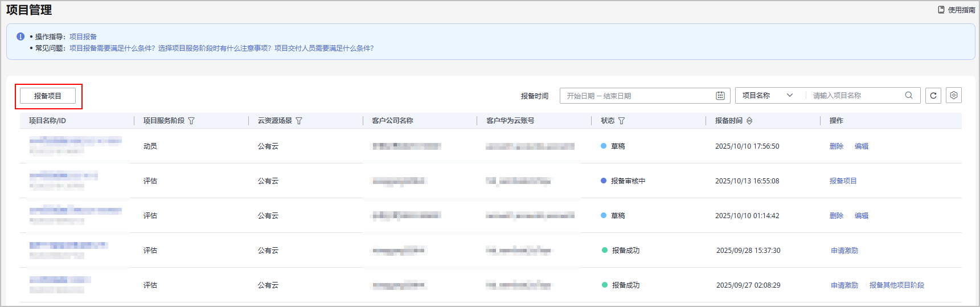Click the search magnifier icon

(909, 96)
